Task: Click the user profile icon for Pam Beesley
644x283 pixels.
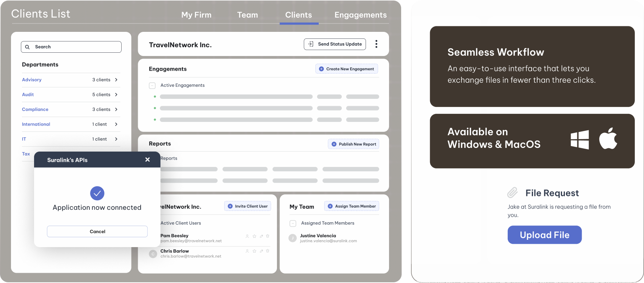Action: coord(247,236)
